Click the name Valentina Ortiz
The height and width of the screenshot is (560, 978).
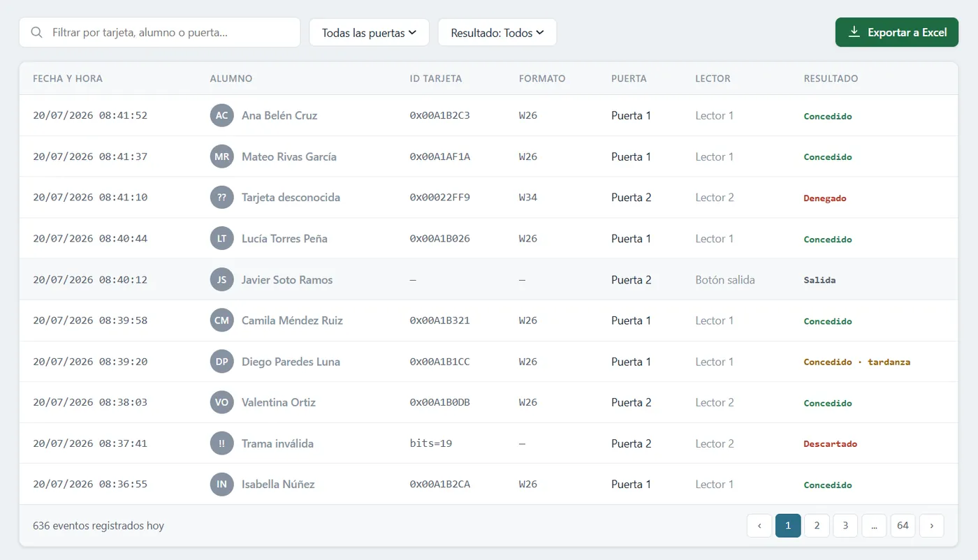(279, 402)
